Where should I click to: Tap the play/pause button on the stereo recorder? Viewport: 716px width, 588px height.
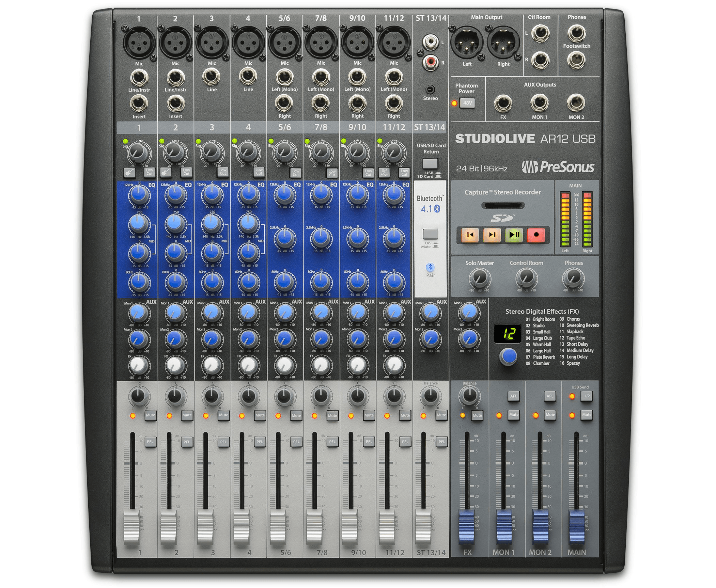(x=514, y=235)
